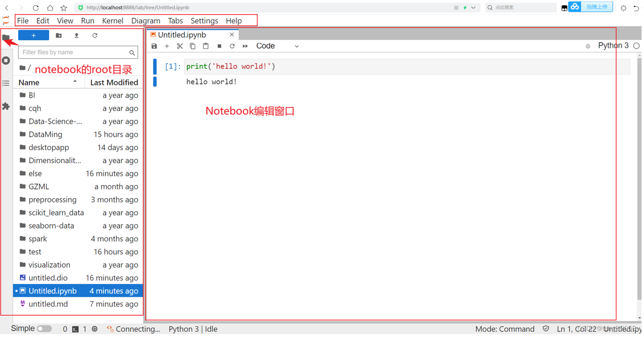The image size is (644, 340).
Task: Create a new folder in the file browser
Action: coord(59,36)
